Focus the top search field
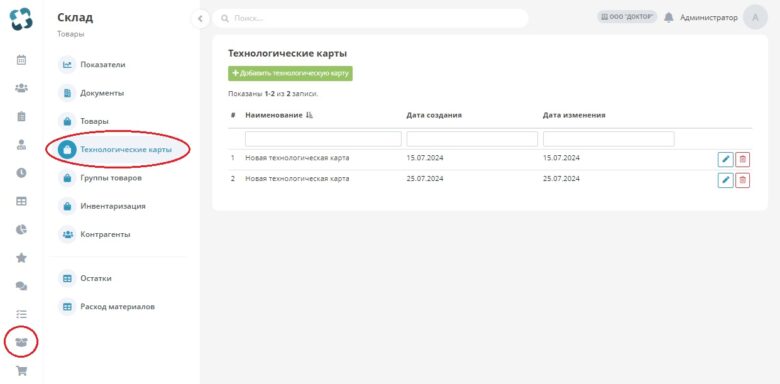This screenshot has width=780, height=384. tap(371, 18)
